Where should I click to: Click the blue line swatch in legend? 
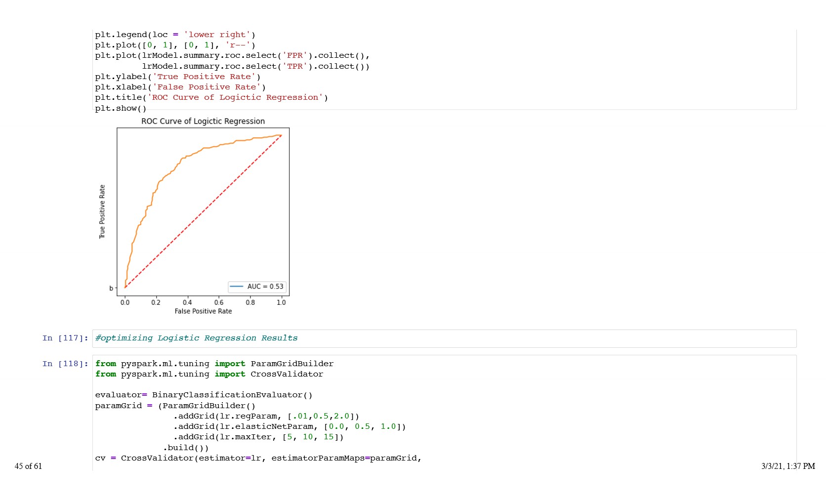(x=237, y=287)
